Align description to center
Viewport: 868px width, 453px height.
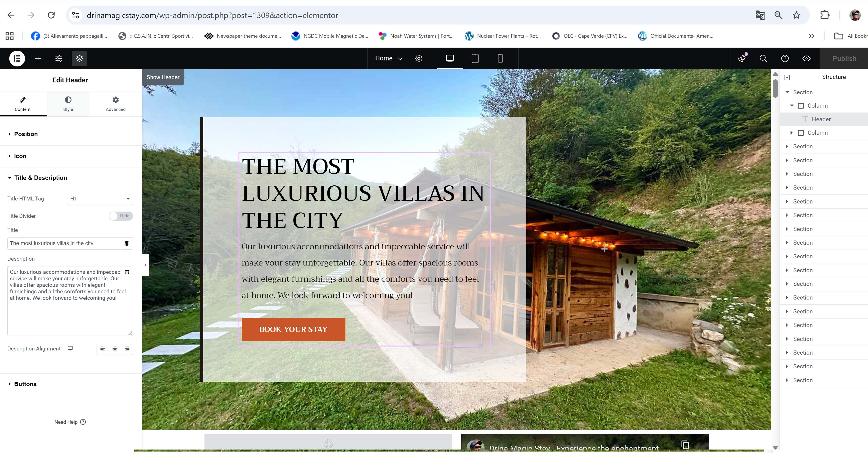pos(115,349)
